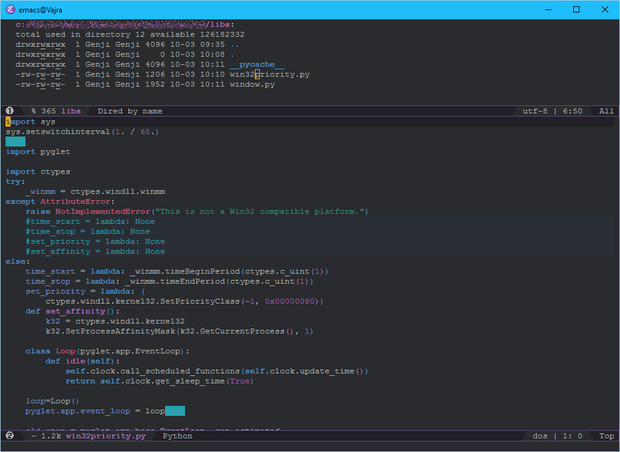Click the Python major mode name in the modeline

[x=178, y=436]
